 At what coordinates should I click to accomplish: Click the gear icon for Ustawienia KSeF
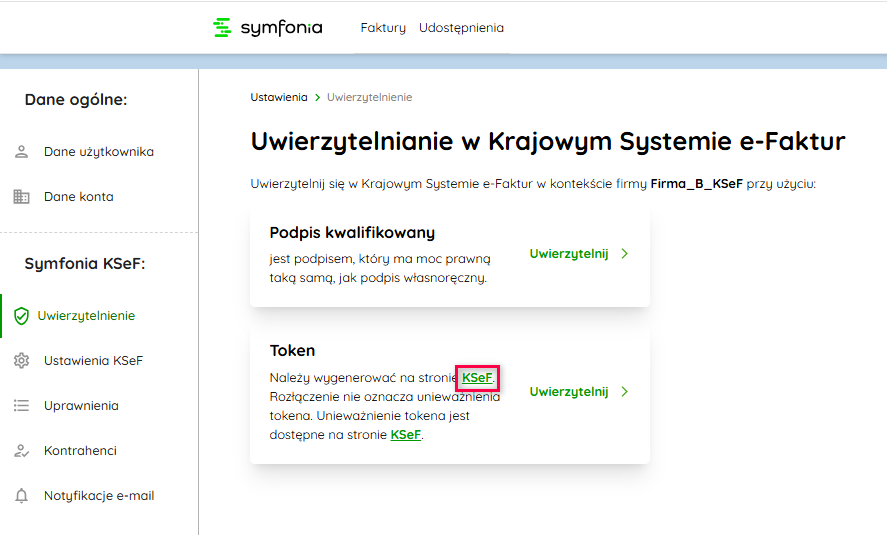(21, 361)
